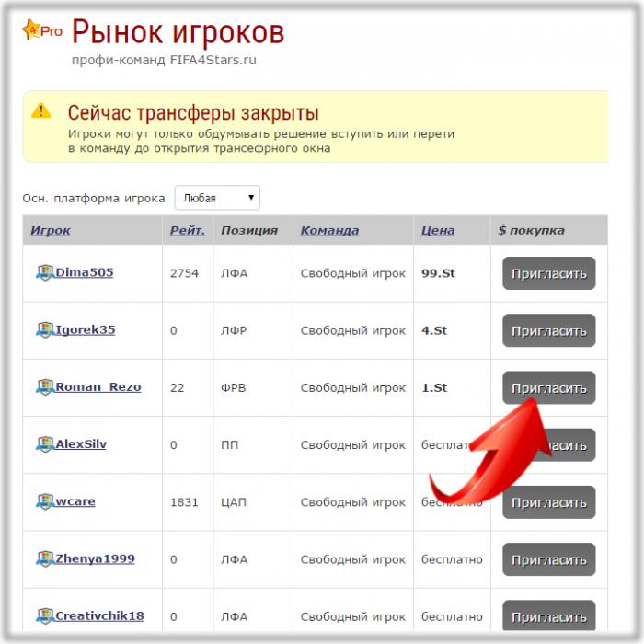Click the player badge icon beside Creativchik18

click(x=45, y=615)
